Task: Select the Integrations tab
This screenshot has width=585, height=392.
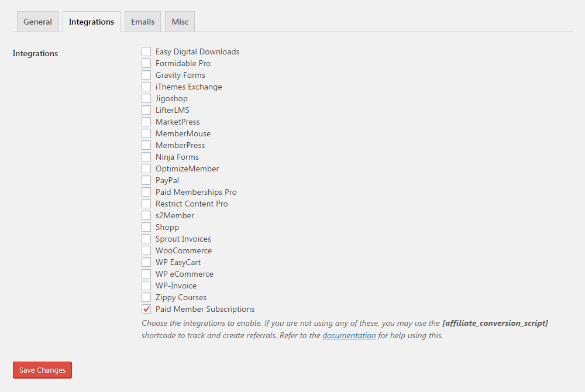Action: tap(91, 22)
